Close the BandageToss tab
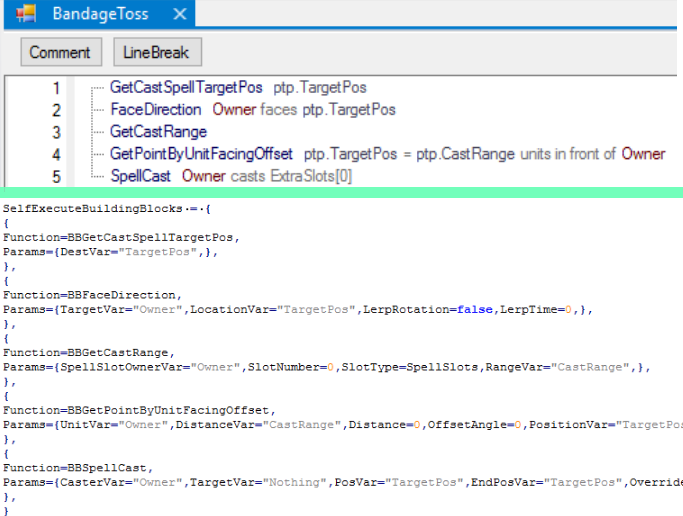This screenshot has width=683, height=516. pos(179,15)
